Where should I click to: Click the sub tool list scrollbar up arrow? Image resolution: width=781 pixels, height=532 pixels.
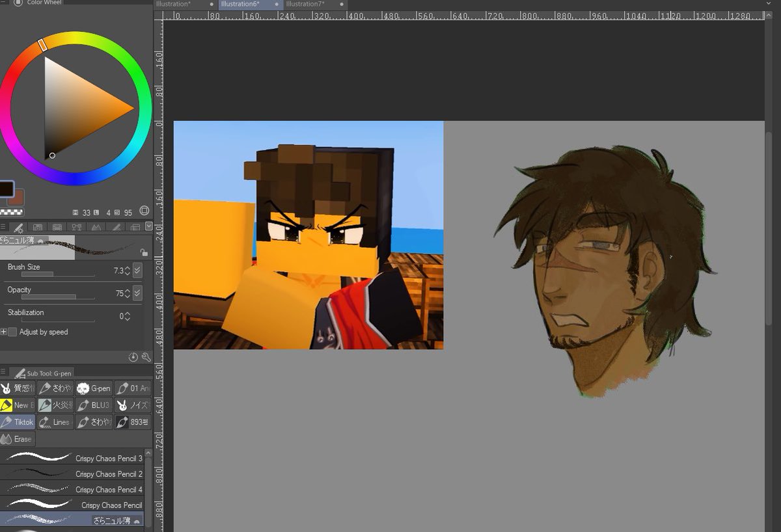(148, 452)
